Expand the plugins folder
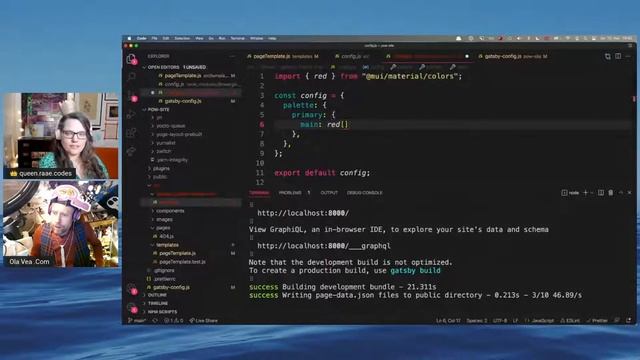The height and width of the screenshot is (360, 640). click(x=161, y=168)
